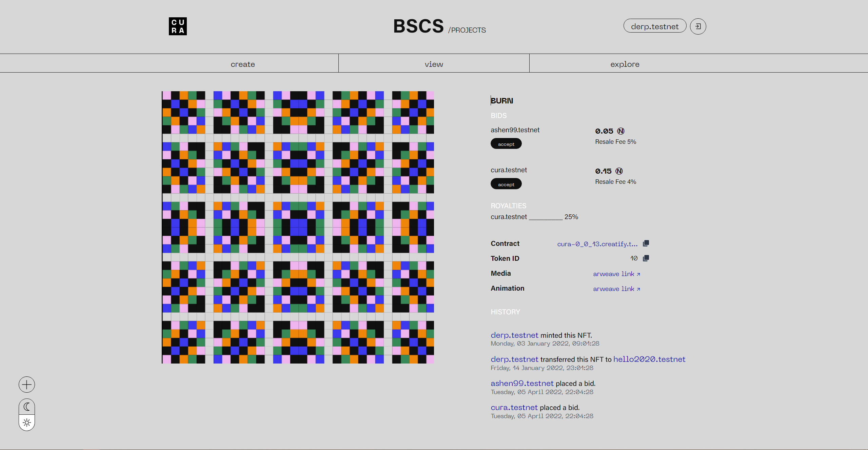Image resolution: width=868 pixels, height=450 pixels.
Task: Open the create tab
Action: pyautogui.click(x=243, y=64)
